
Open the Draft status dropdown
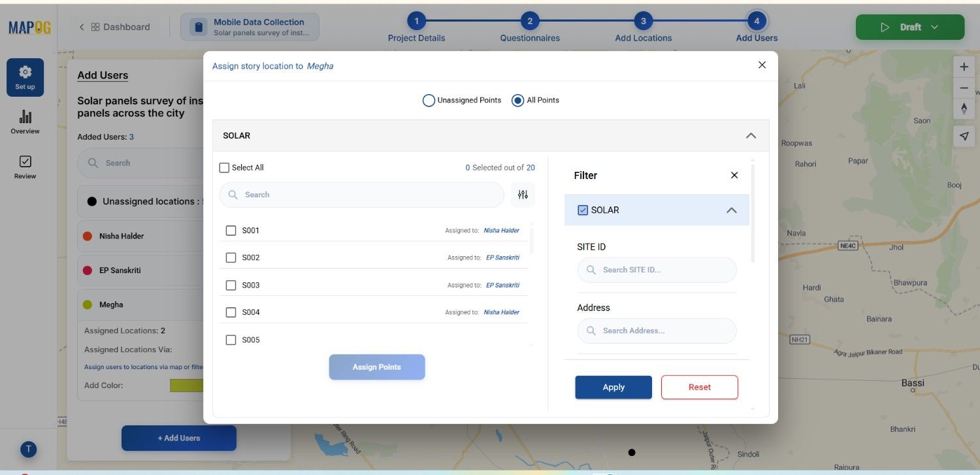click(934, 27)
